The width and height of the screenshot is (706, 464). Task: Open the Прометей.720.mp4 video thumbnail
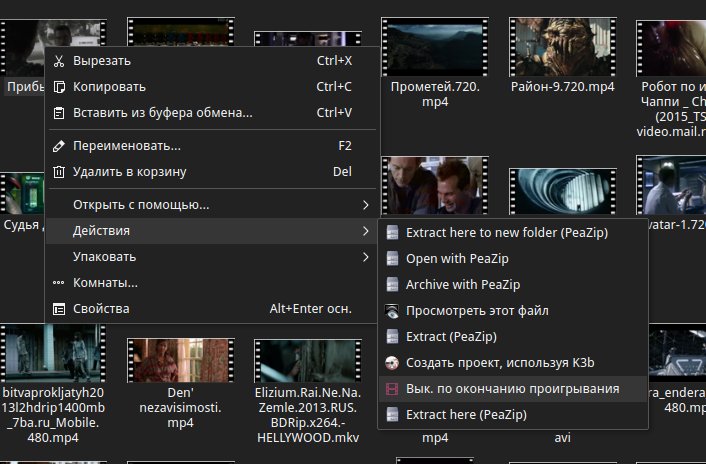435,45
